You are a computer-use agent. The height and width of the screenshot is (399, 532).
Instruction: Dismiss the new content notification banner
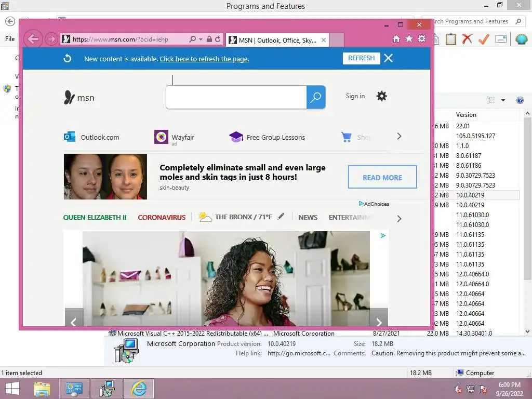coord(389,58)
